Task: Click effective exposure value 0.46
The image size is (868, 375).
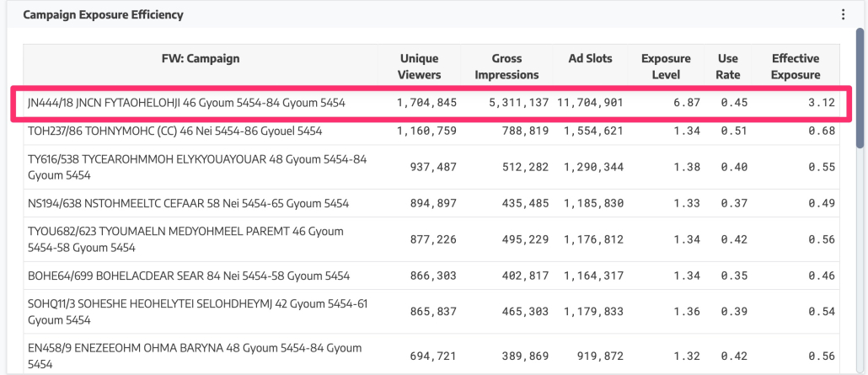Action: click(822, 276)
